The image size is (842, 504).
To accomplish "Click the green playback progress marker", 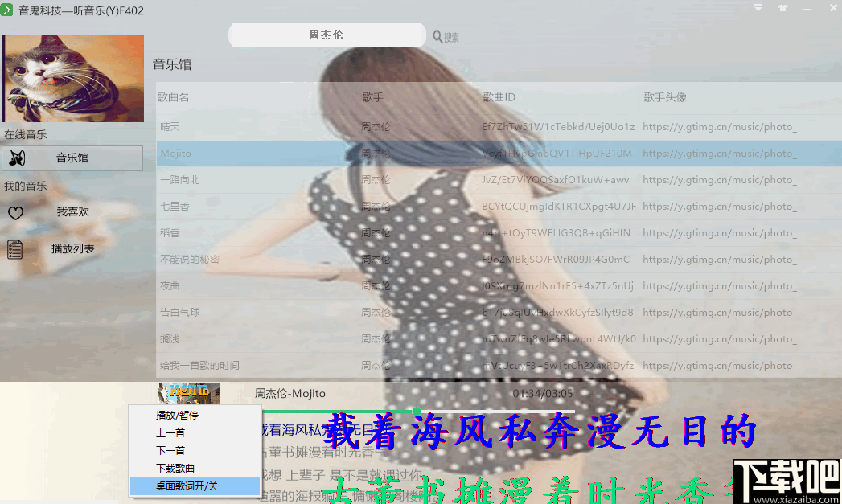I will (417, 410).
